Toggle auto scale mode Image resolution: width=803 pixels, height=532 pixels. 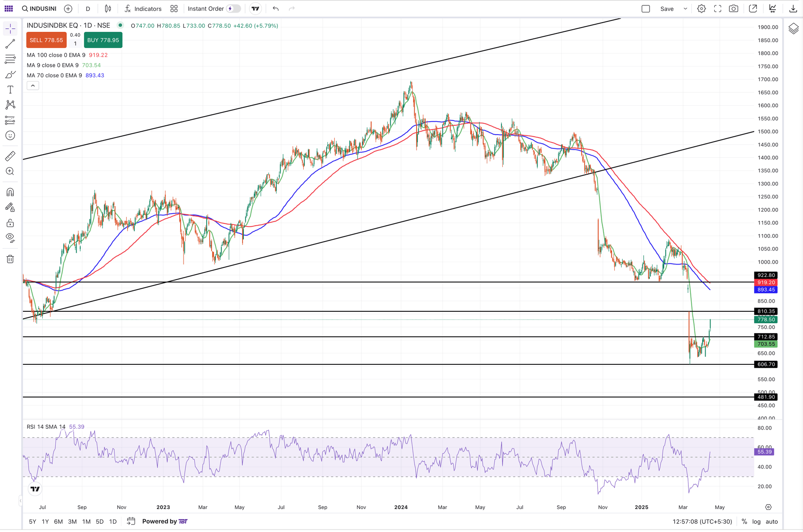(772, 522)
